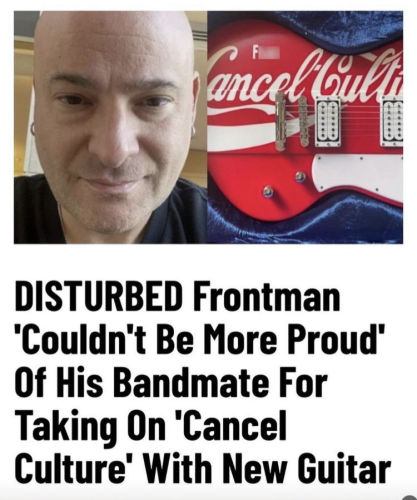Viewport: 417px width, 500px height.
Task: Open the bald man's selfie photo
Action: [111, 127]
